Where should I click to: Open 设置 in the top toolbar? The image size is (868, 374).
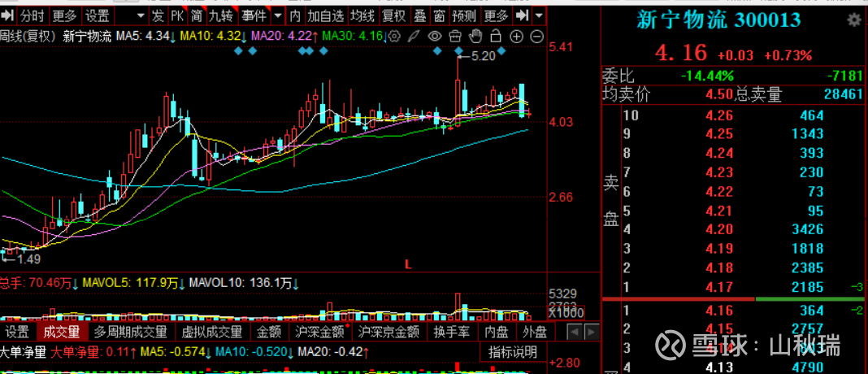coord(98,15)
